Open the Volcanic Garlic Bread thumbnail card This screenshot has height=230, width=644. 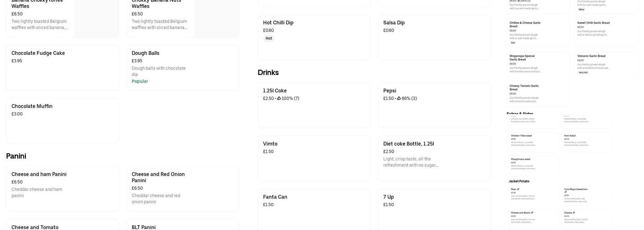coord(605,63)
